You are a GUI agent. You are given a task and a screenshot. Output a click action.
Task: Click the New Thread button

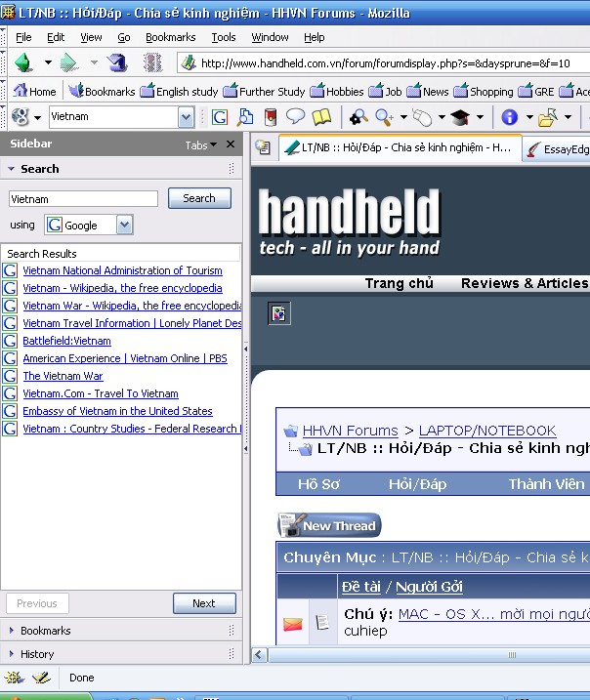point(329,525)
